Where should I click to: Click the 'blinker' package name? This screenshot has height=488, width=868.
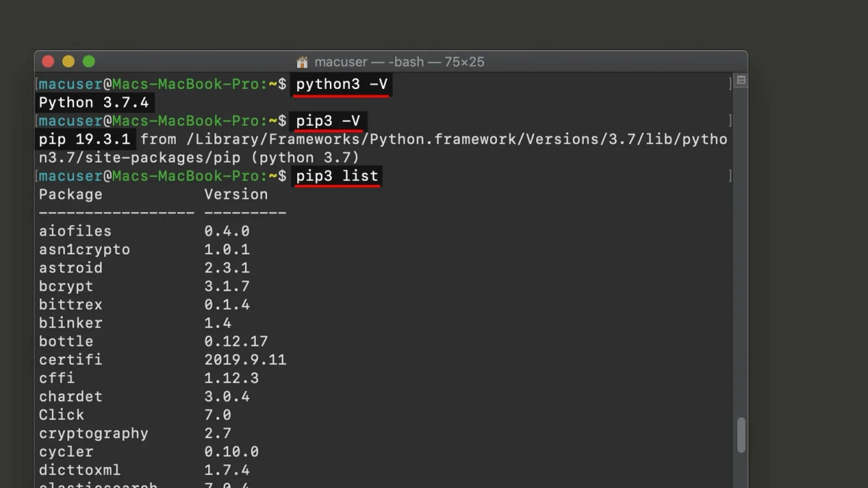point(71,323)
